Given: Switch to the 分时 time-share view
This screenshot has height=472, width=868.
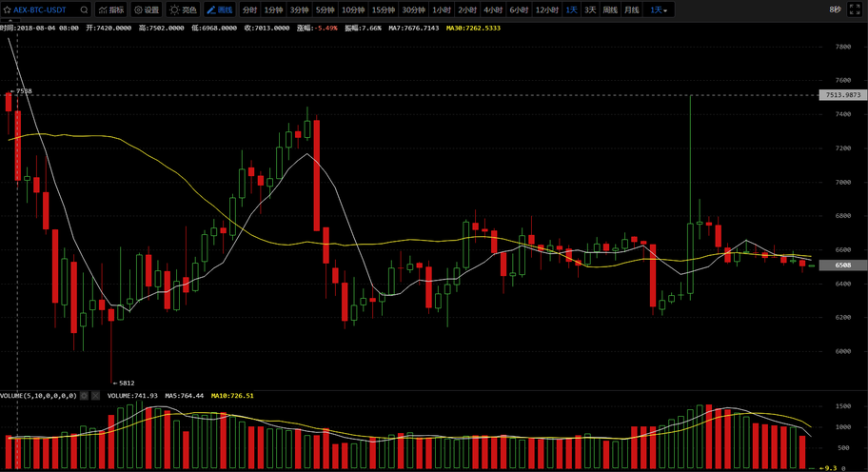Looking at the screenshot, I should [x=249, y=10].
